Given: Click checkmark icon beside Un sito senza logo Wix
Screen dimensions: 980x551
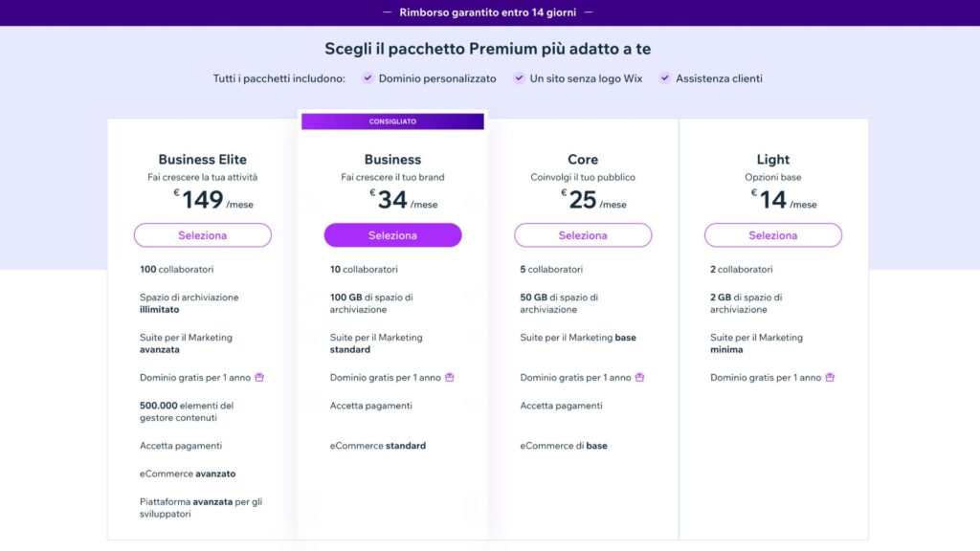Looking at the screenshot, I should tap(519, 78).
